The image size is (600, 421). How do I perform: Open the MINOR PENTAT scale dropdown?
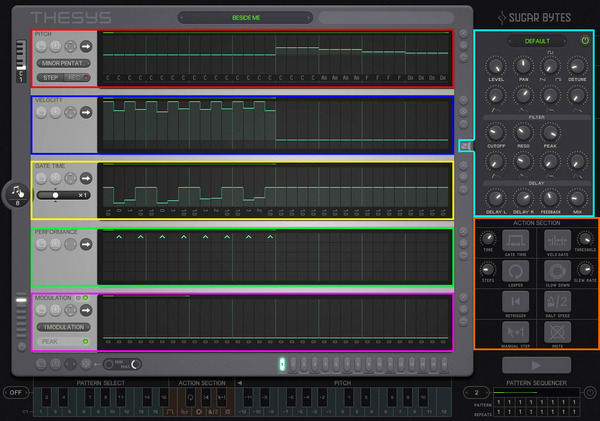(64, 63)
